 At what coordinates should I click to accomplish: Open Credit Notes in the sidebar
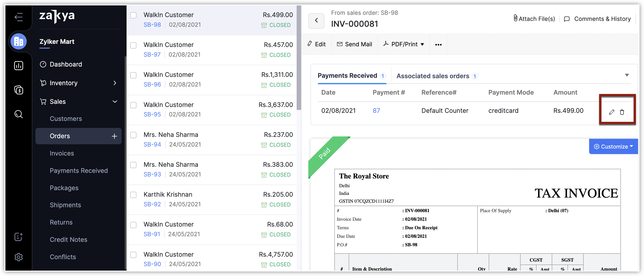point(68,239)
